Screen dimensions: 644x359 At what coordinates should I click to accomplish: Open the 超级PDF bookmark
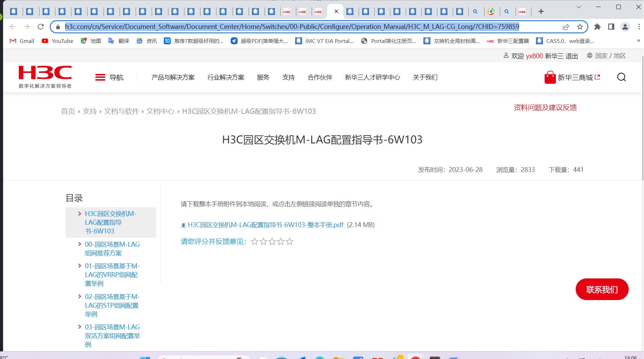click(259, 41)
